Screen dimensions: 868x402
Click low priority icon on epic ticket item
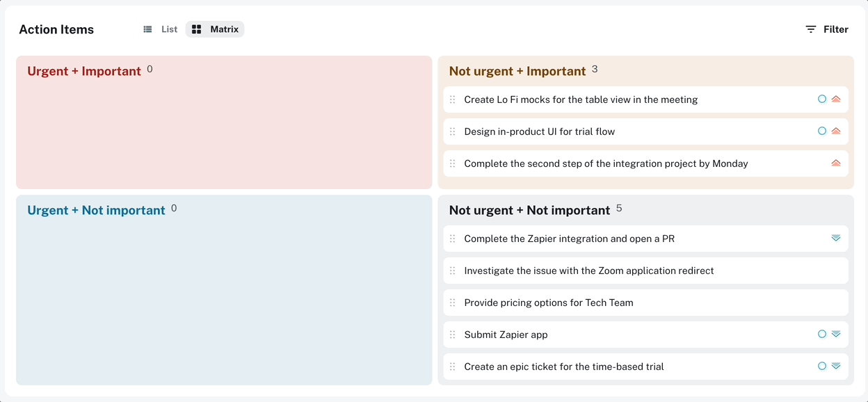tap(836, 366)
